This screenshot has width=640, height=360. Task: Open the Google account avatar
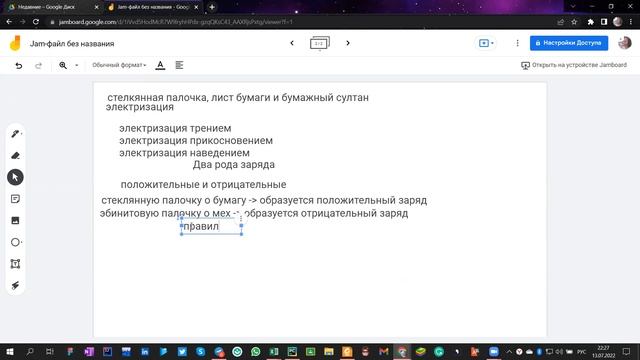pos(624,43)
